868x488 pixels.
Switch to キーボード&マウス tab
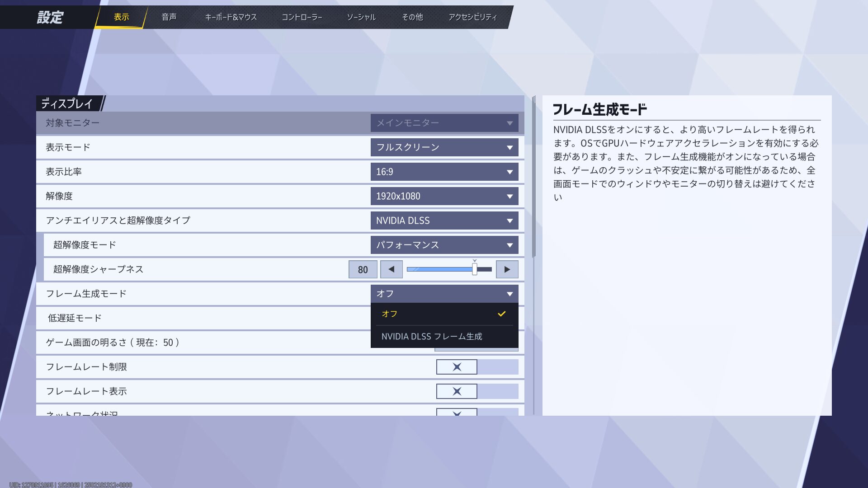click(231, 17)
